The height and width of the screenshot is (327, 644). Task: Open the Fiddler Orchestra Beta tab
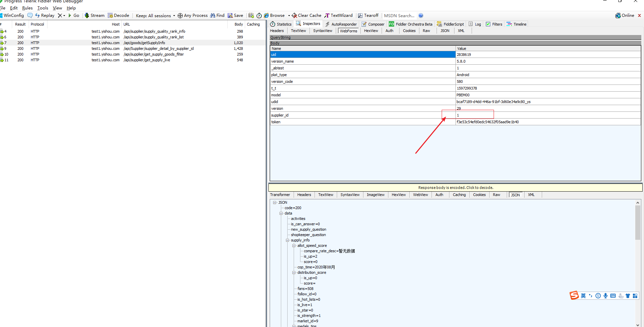410,24
